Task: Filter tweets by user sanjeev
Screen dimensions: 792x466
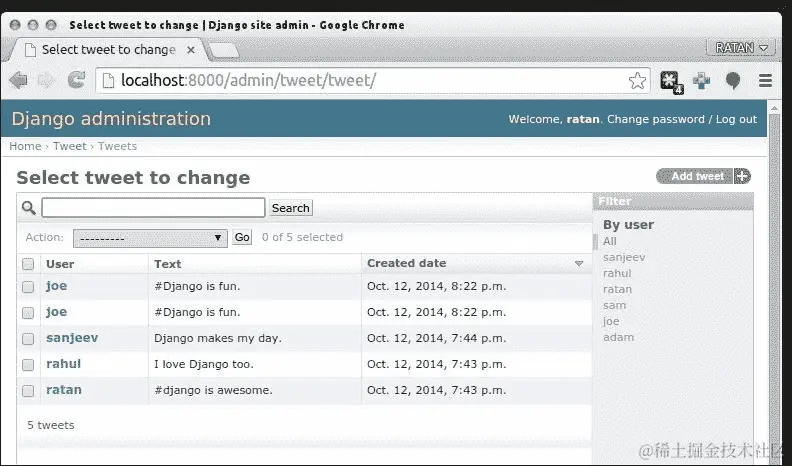Action: pos(624,257)
